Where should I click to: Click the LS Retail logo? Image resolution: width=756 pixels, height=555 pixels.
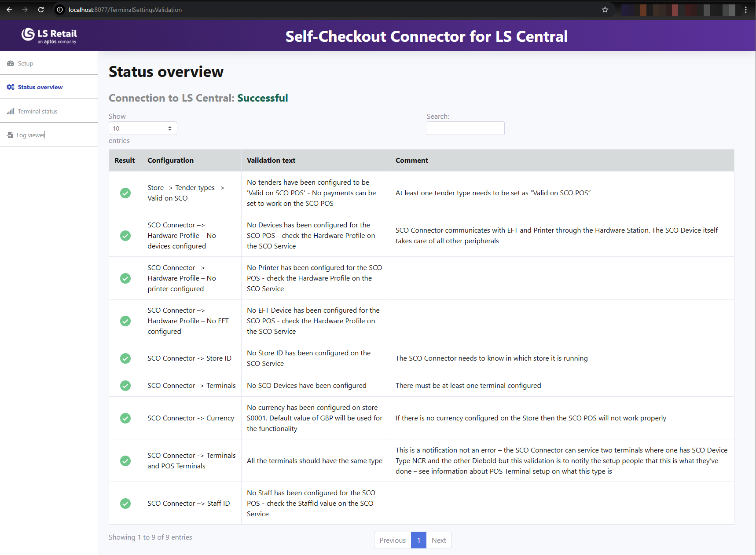coord(49,36)
